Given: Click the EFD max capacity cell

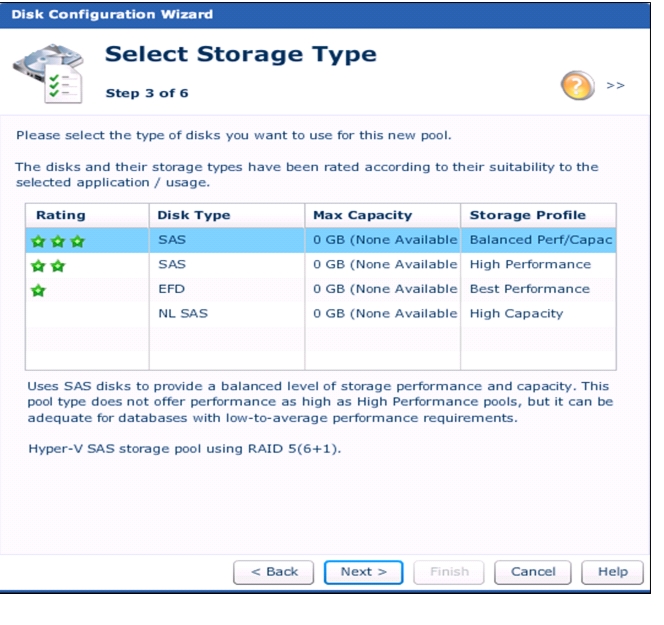Looking at the screenshot, I should [383, 289].
